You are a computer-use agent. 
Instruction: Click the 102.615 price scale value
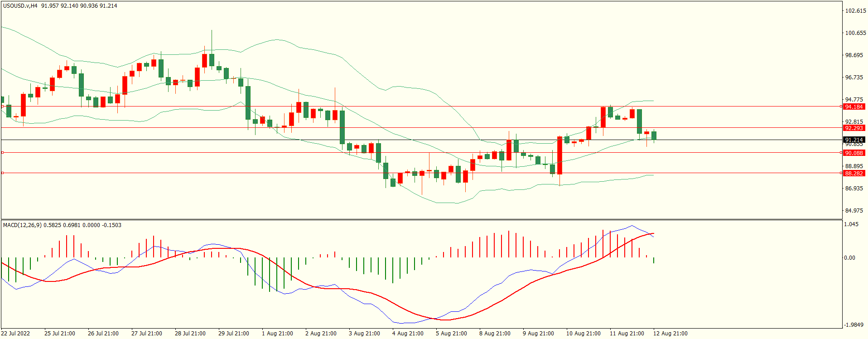pyautogui.click(x=855, y=11)
